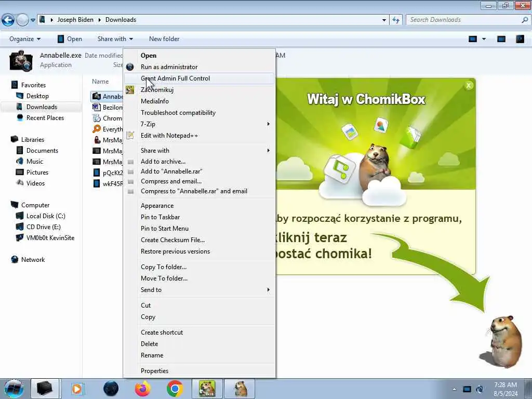Screen dimensions: 532x399
Task: Choose Grant Admin Full Control entry
Action: [x=175, y=78]
